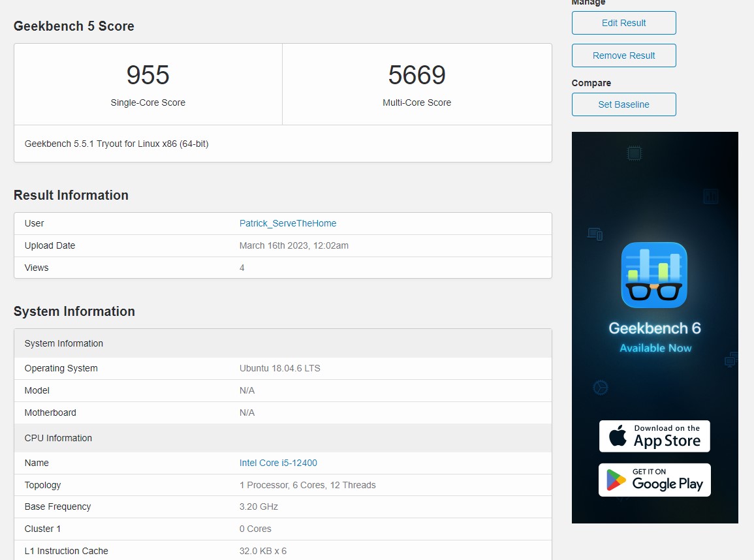
Task: Click the Single-Core Score label
Action: [x=148, y=103]
